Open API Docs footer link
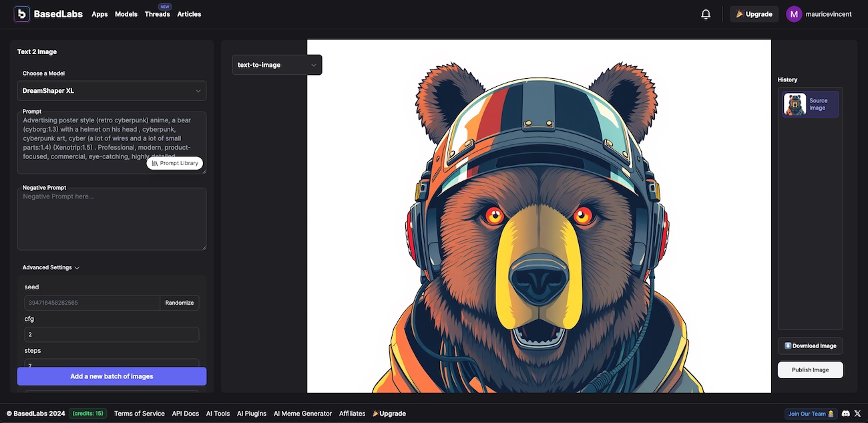Viewport: 868px width, 423px height. (x=186, y=414)
